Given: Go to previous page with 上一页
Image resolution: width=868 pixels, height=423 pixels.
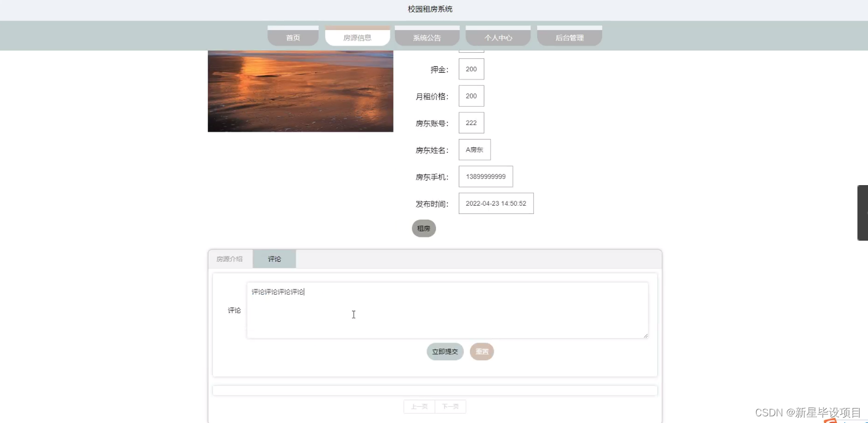Looking at the screenshot, I should point(419,407).
